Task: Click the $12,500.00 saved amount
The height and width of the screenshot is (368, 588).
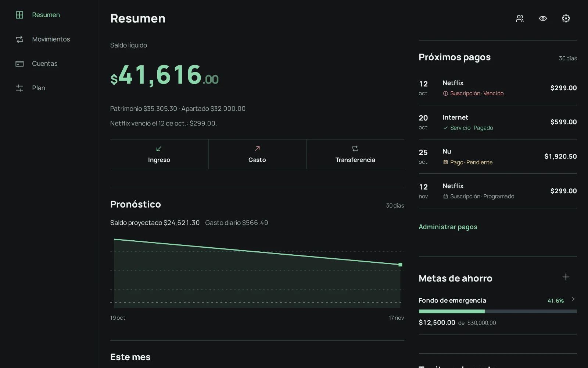Action: tap(437, 322)
